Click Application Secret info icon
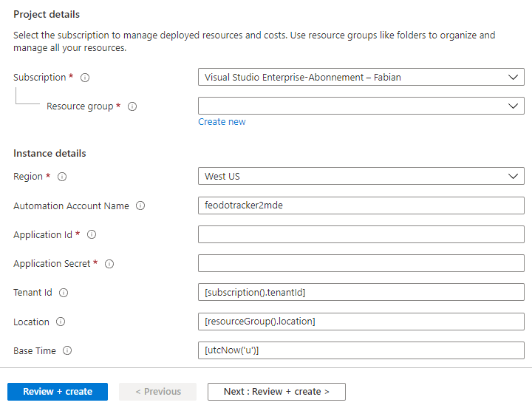The width and height of the screenshot is (532, 411). [x=109, y=264]
